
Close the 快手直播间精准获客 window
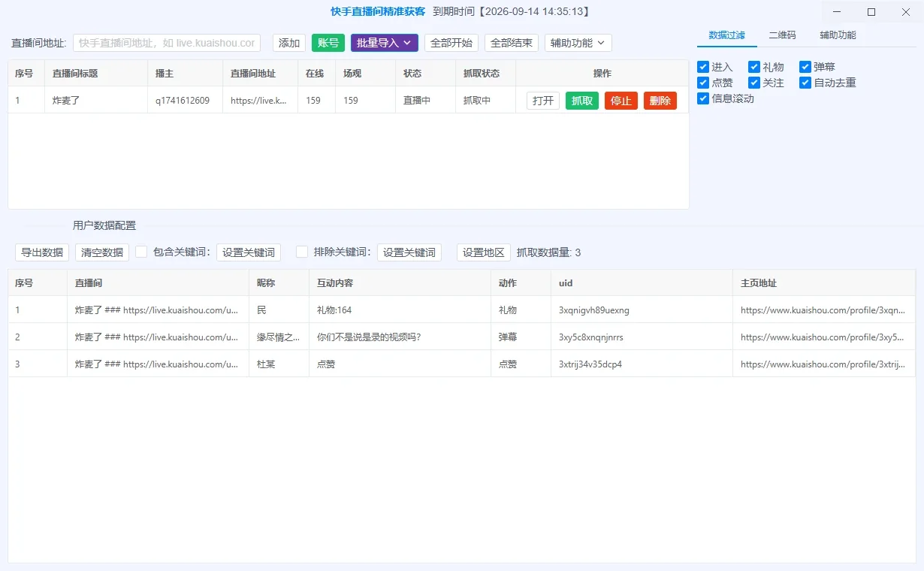pos(906,12)
